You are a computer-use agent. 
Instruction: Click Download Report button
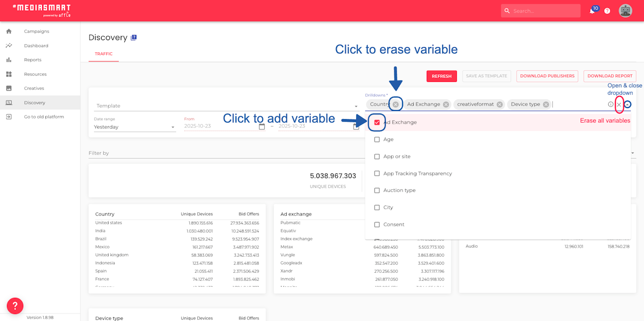pyautogui.click(x=610, y=76)
